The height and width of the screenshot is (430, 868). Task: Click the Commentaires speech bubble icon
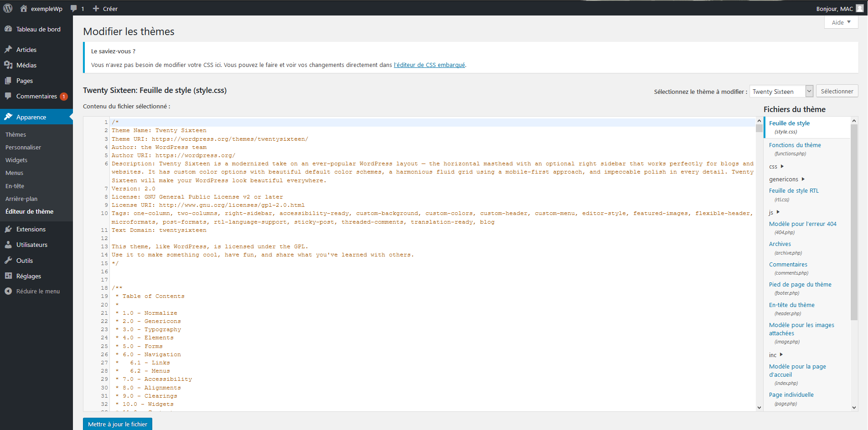click(8, 96)
